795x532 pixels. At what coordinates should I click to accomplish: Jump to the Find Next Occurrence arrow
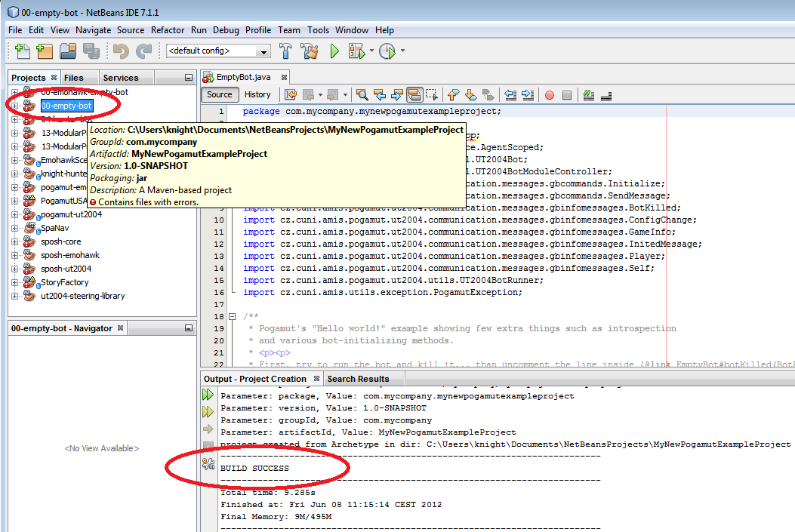coord(397,95)
